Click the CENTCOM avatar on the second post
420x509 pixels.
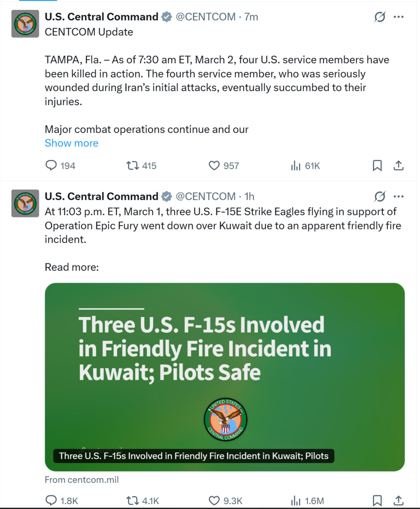25,203
